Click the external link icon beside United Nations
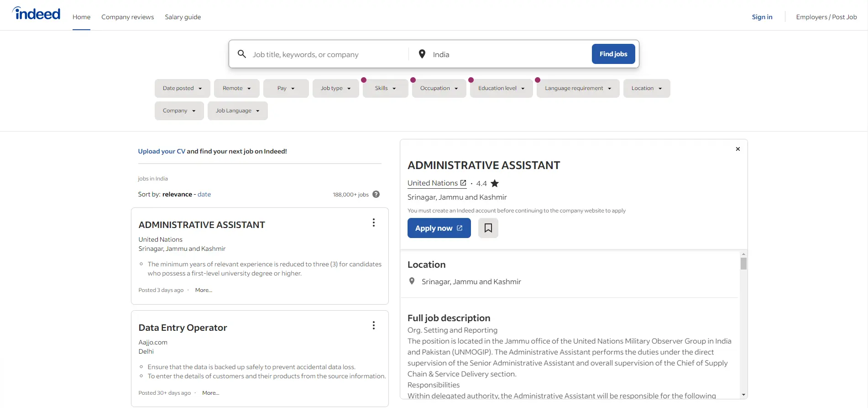868x408 pixels. pyautogui.click(x=463, y=183)
